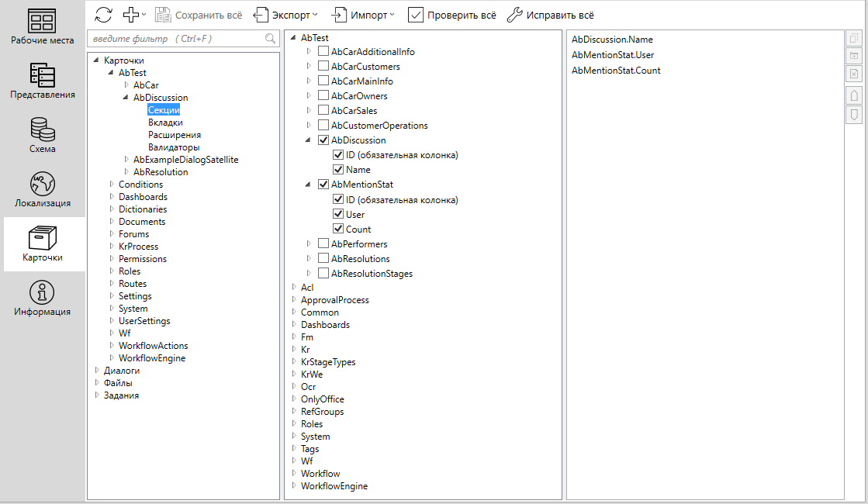Go to Представления in the sidebar
This screenshot has width=868, height=504.
[x=42, y=81]
